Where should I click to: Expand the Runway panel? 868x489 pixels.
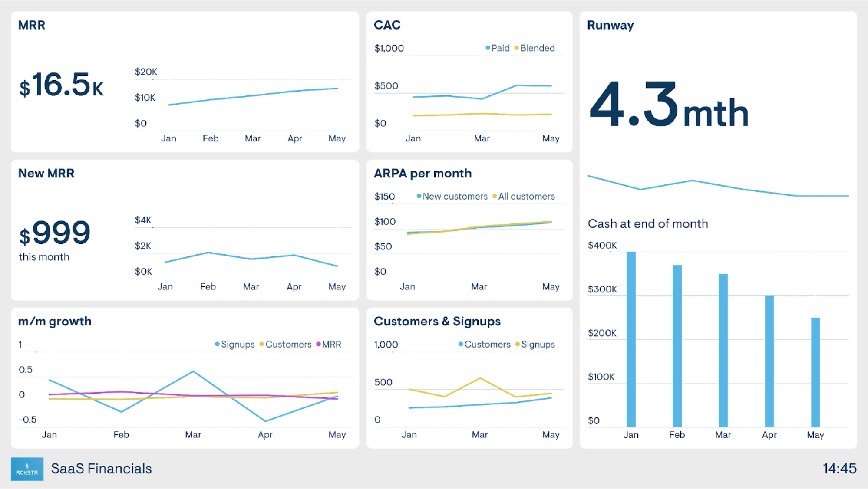point(610,25)
